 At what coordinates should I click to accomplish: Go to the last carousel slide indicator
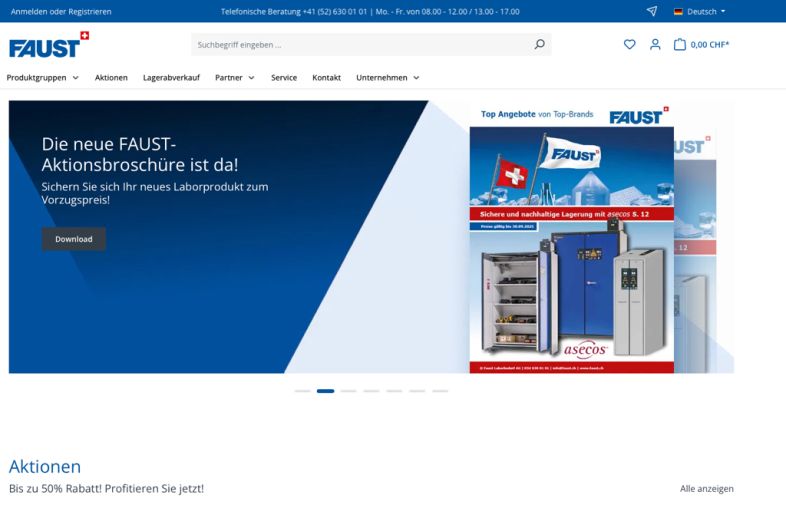440,391
